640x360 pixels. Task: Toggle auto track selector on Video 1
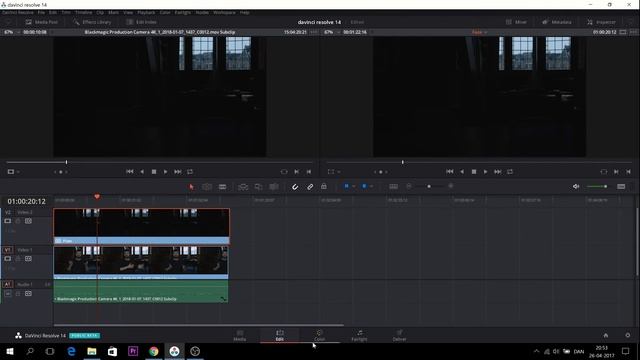[28, 258]
